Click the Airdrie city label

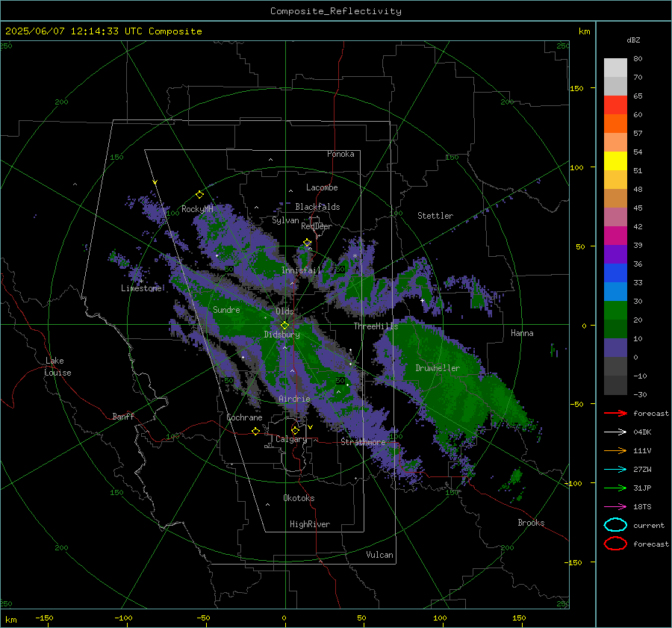(294, 399)
